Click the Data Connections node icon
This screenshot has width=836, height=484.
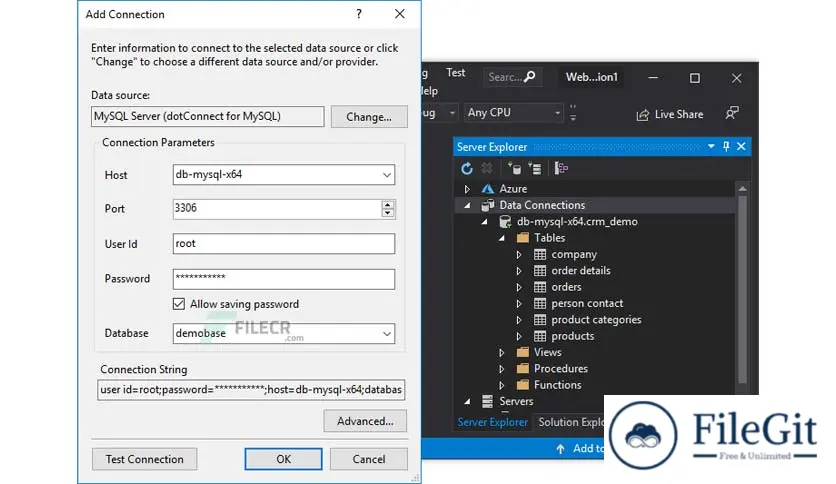(x=487, y=205)
